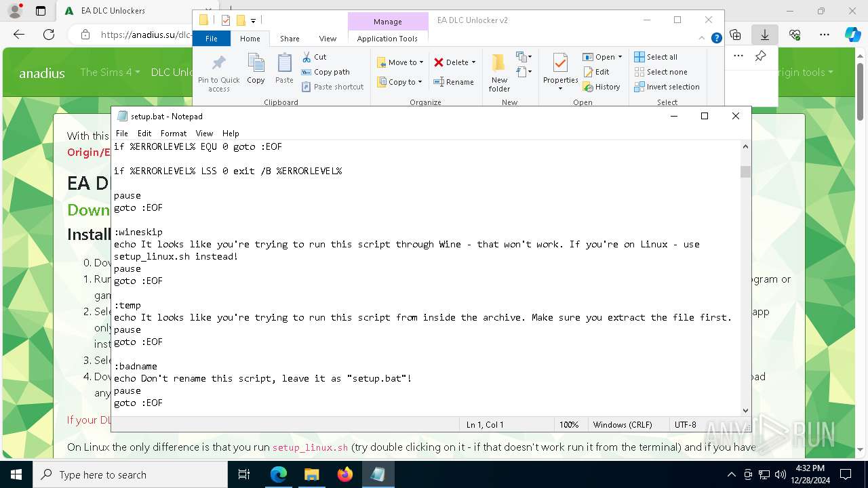Refresh the browser page
This screenshot has width=868, height=488.
(x=49, y=35)
